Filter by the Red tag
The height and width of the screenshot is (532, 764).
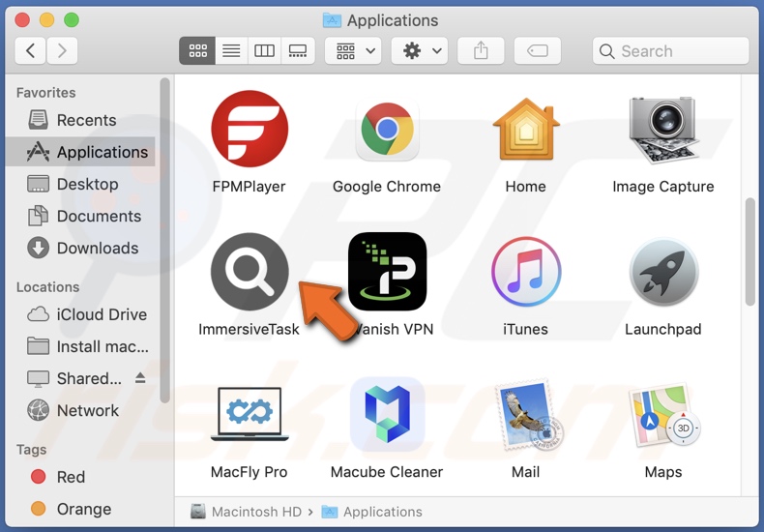80,477
